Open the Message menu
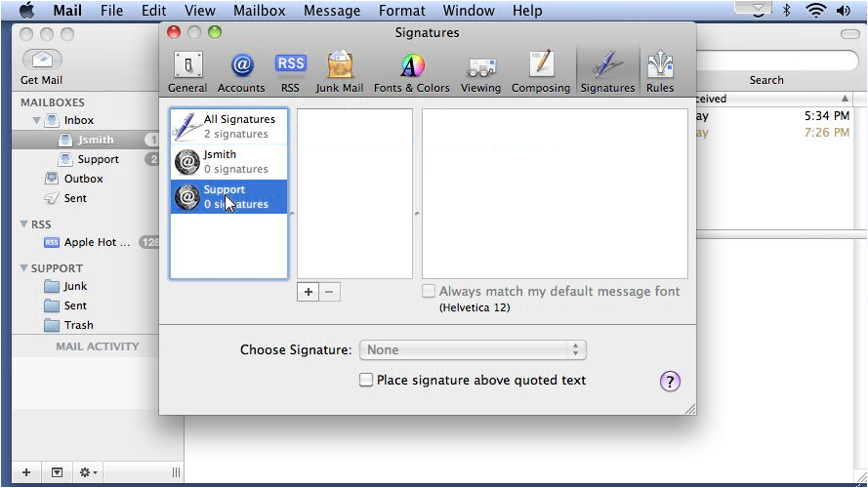 [x=332, y=10]
